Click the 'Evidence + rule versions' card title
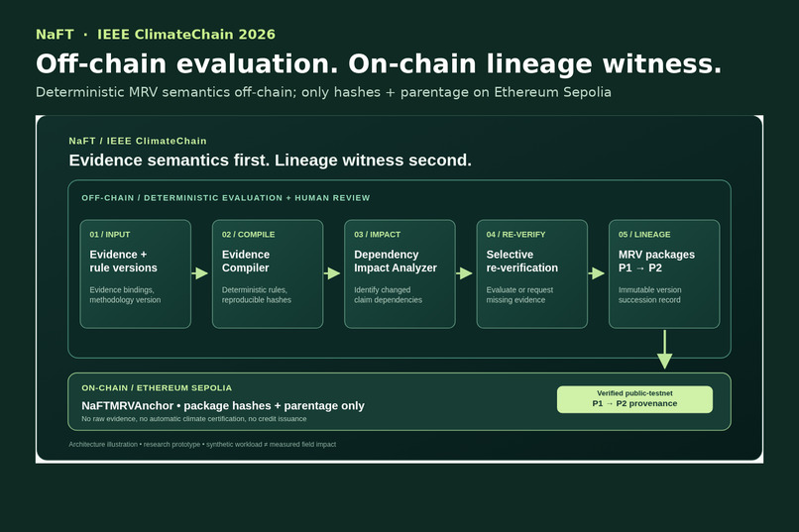This screenshot has height=532, width=799. click(x=123, y=262)
